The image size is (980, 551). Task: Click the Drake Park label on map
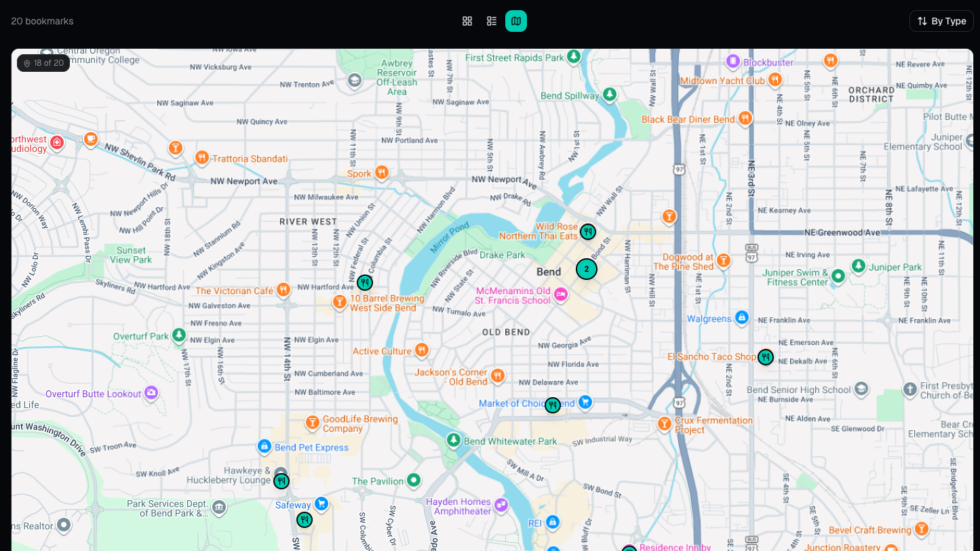[503, 256]
